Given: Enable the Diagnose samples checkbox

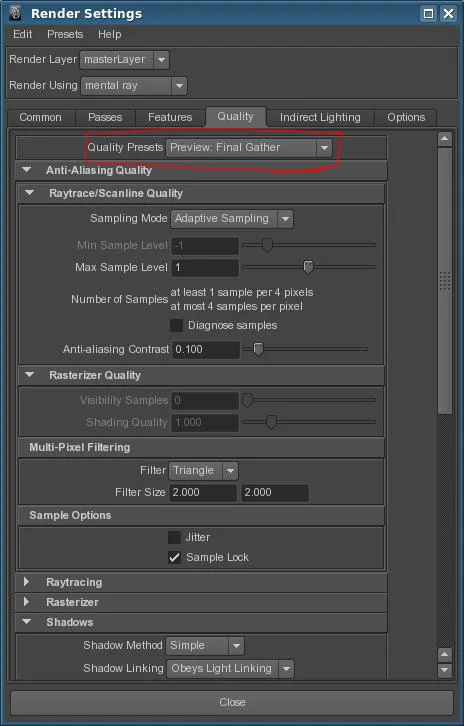Looking at the screenshot, I should (x=176, y=325).
